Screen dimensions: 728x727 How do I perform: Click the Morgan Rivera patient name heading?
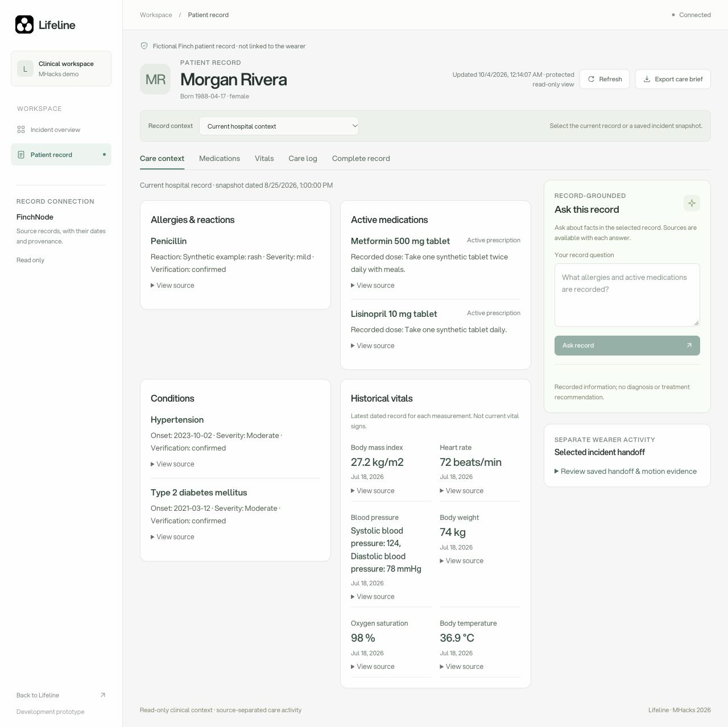click(x=233, y=80)
